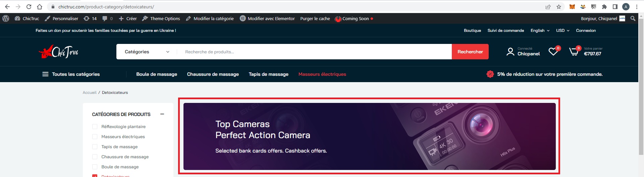Open the Ukraine donation notice link

pyautogui.click(x=106, y=31)
